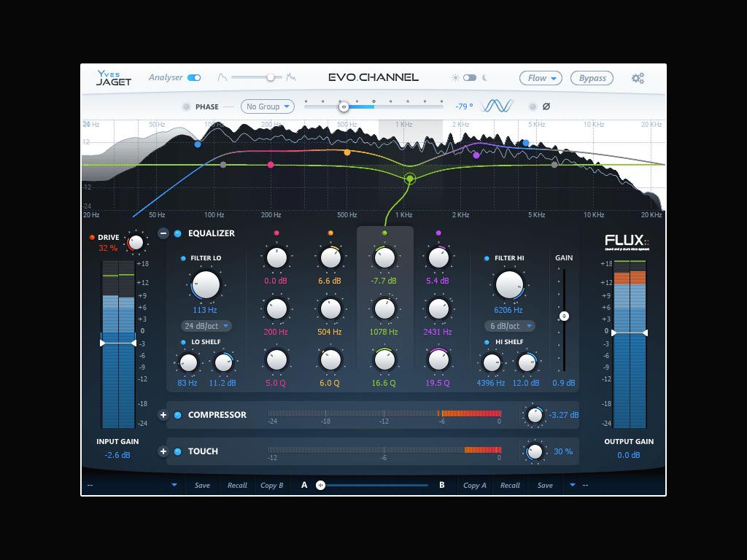Toggle the LO SHELF enable LED

183,342
